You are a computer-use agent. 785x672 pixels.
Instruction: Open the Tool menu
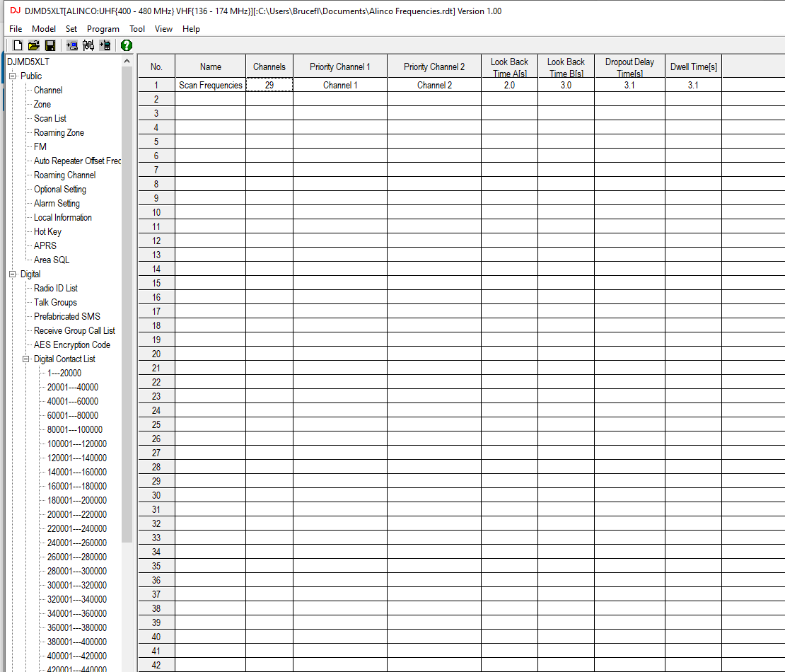(x=137, y=29)
